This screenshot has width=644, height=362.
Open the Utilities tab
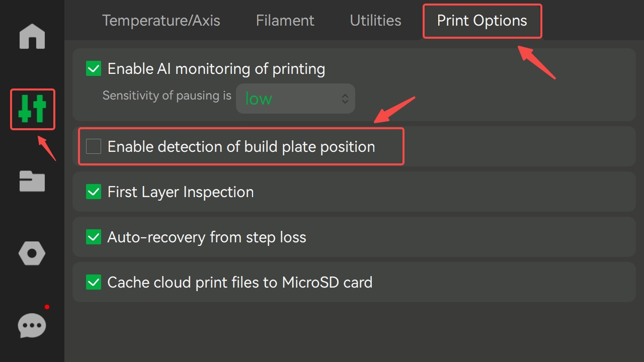(376, 21)
